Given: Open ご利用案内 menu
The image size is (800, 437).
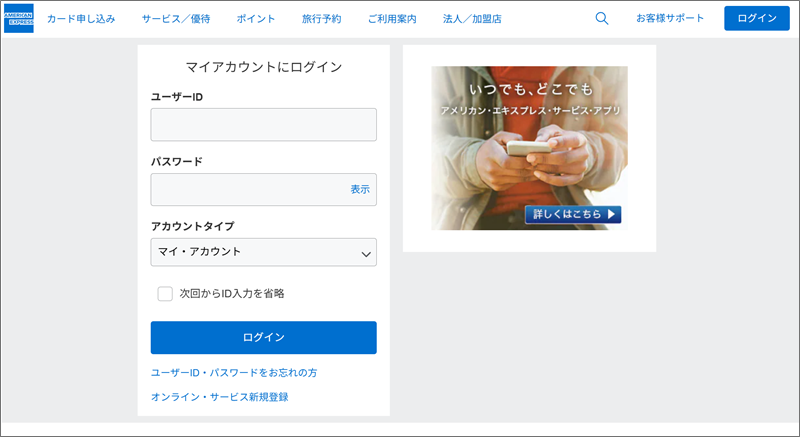Looking at the screenshot, I should (x=392, y=19).
